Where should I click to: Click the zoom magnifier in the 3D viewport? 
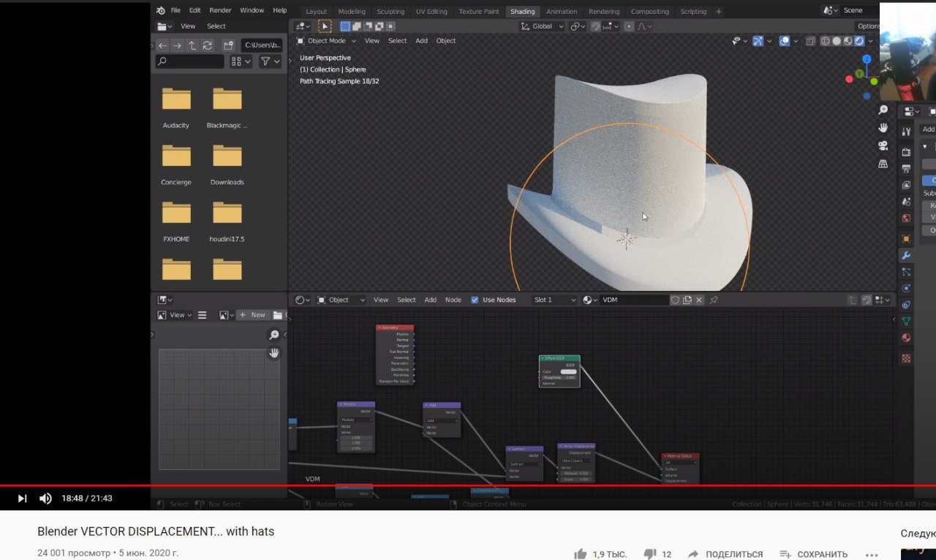[883, 110]
